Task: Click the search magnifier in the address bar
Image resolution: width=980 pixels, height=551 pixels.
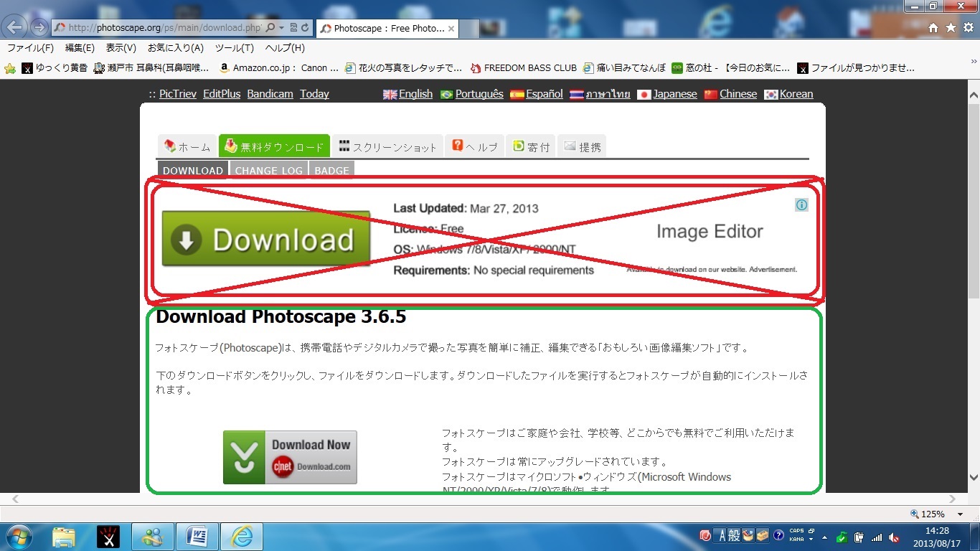Action: pos(270,28)
